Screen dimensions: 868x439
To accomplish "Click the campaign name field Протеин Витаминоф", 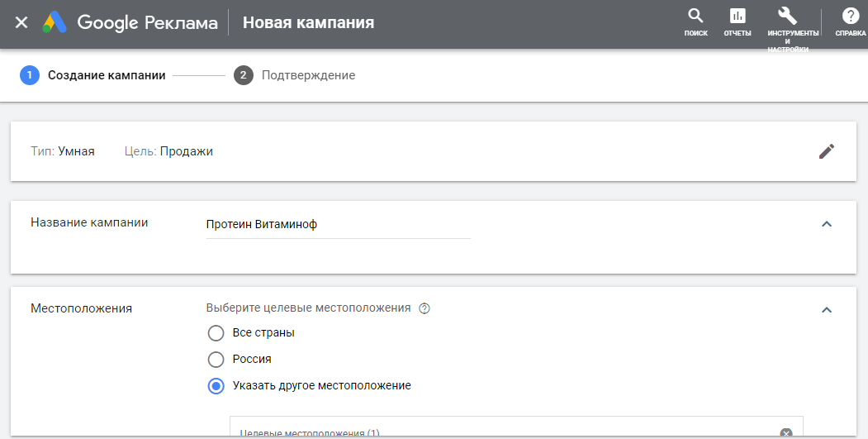I will click(x=337, y=225).
